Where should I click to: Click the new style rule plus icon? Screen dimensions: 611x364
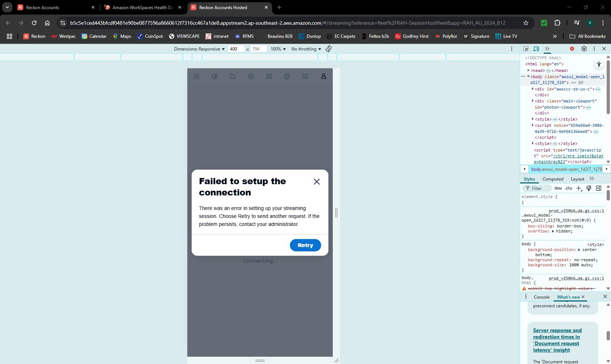click(x=579, y=188)
